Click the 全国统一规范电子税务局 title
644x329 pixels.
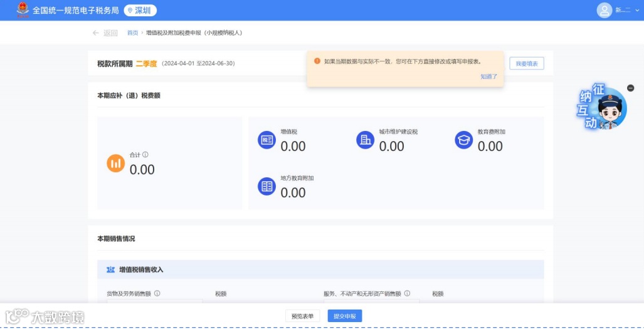(x=76, y=11)
